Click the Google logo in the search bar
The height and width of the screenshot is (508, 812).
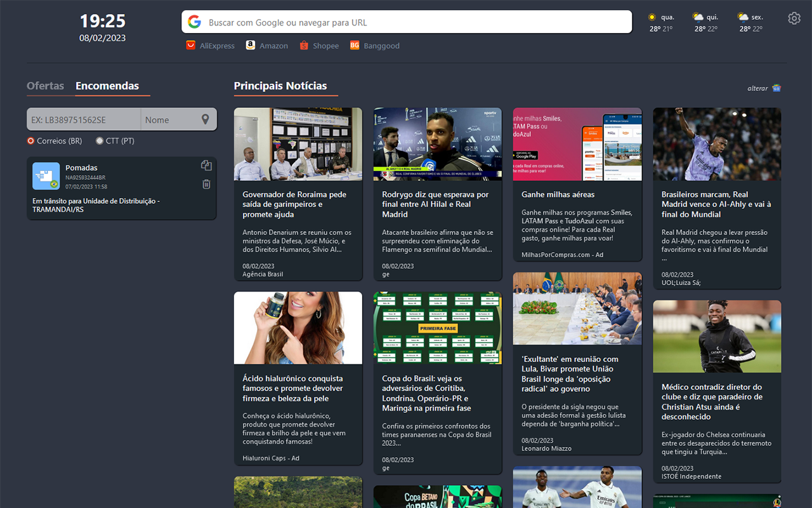click(x=194, y=21)
